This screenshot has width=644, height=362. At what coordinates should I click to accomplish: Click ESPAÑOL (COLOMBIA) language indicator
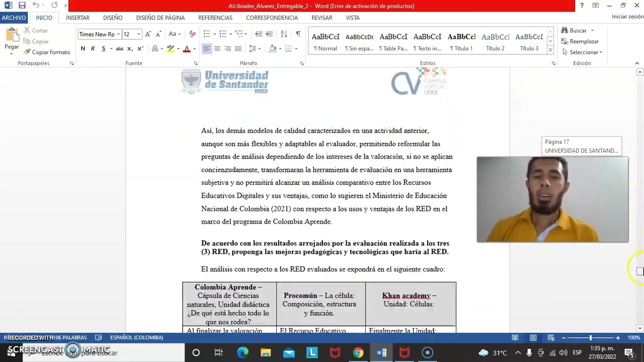point(136,337)
